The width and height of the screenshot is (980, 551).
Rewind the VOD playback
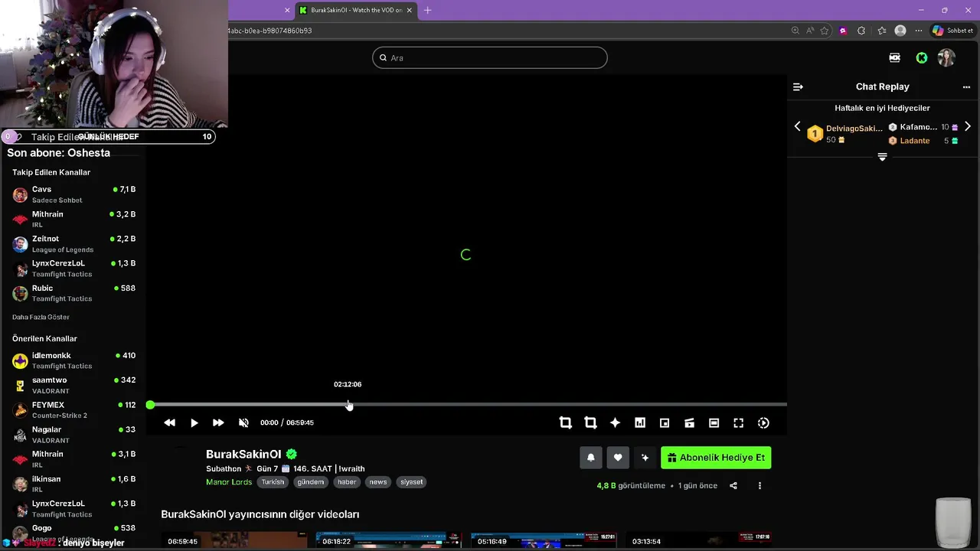point(170,422)
